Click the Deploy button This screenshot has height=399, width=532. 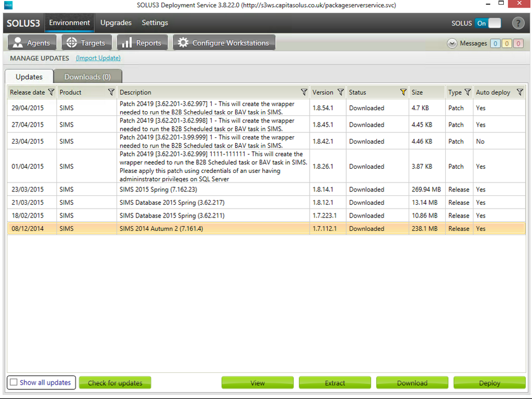(x=489, y=383)
